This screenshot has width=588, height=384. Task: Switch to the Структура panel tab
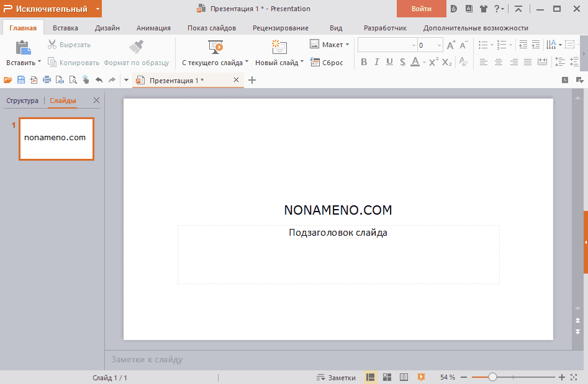click(x=22, y=100)
